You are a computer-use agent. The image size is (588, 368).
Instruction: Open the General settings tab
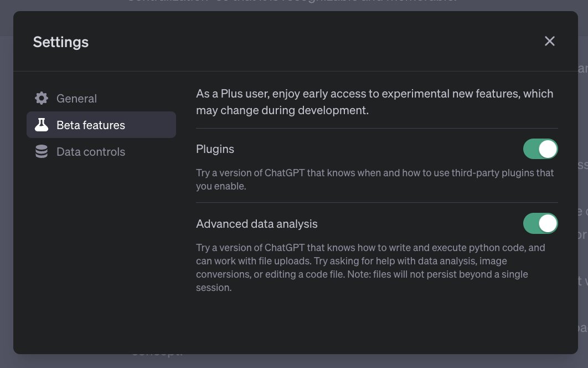101,99
